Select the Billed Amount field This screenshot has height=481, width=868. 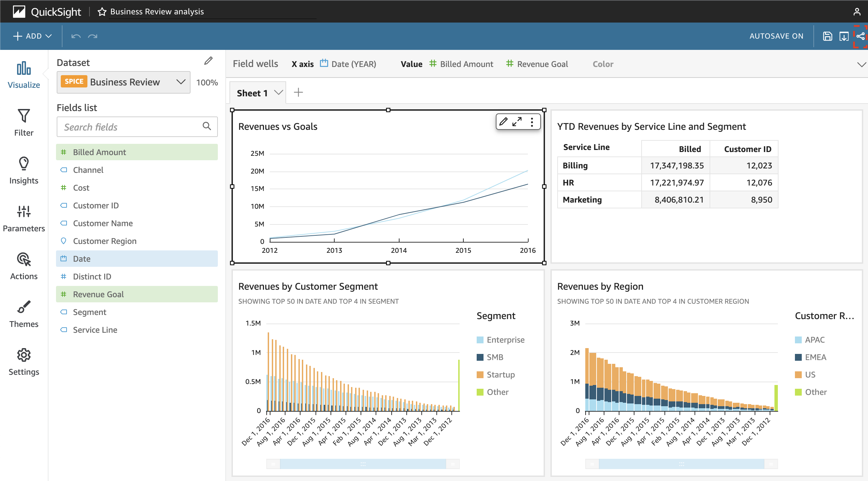pyautogui.click(x=137, y=152)
